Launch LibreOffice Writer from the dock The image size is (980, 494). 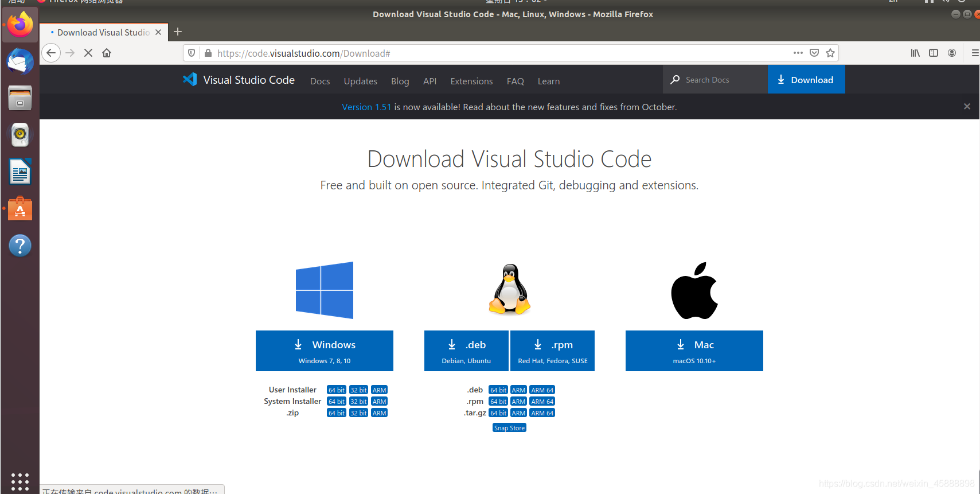[x=20, y=172]
